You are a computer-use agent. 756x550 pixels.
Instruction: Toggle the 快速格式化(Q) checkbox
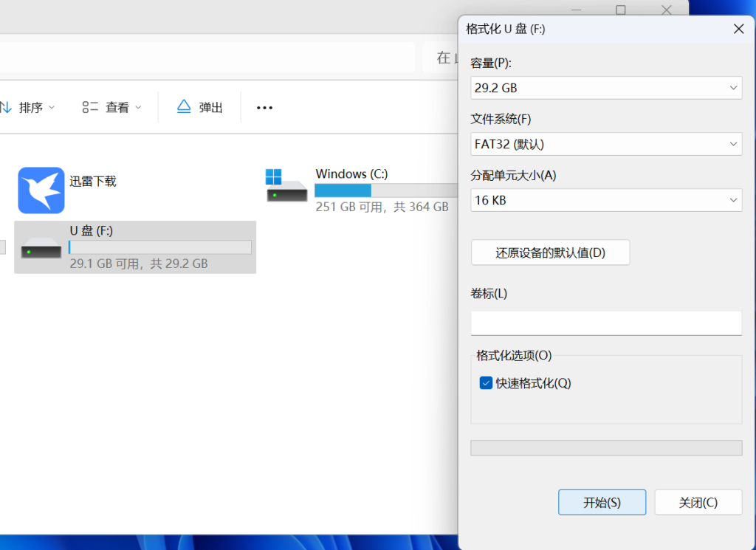point(486,383)
